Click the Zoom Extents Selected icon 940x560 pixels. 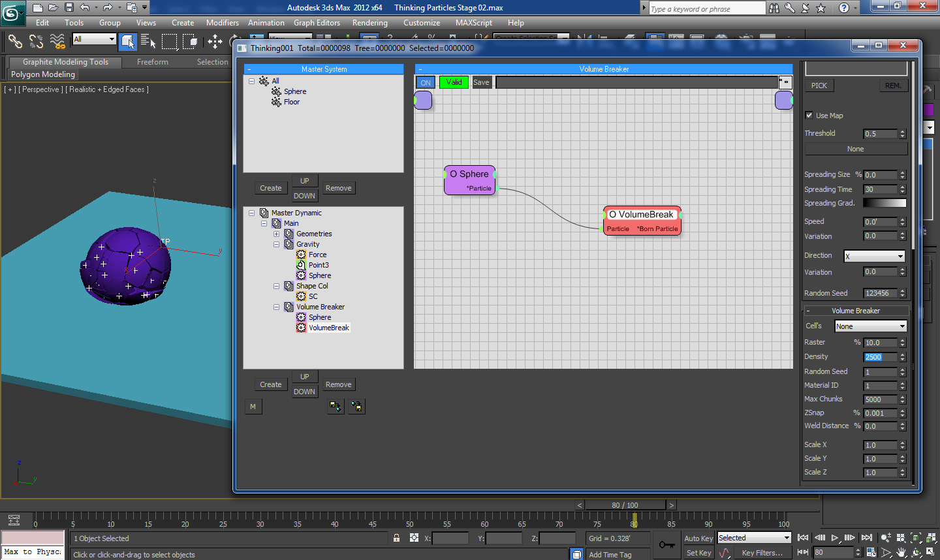tap(916, 538)
